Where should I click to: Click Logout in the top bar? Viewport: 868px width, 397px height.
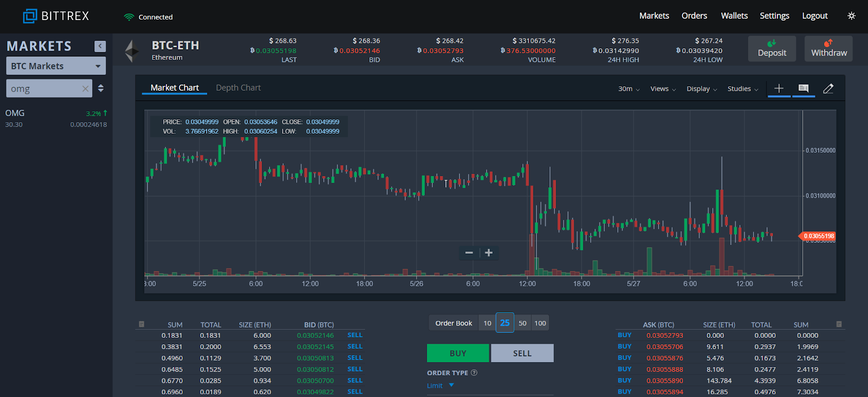point(815,16)
